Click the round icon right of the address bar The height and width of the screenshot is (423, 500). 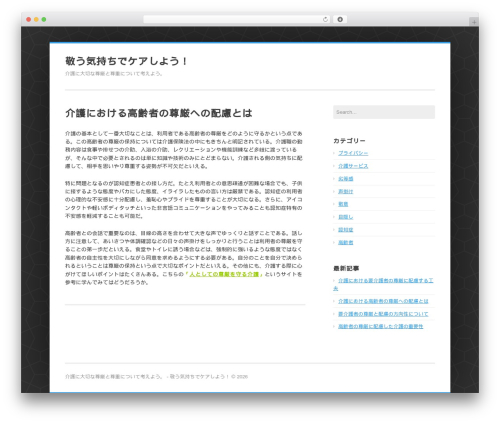[340, 19]
